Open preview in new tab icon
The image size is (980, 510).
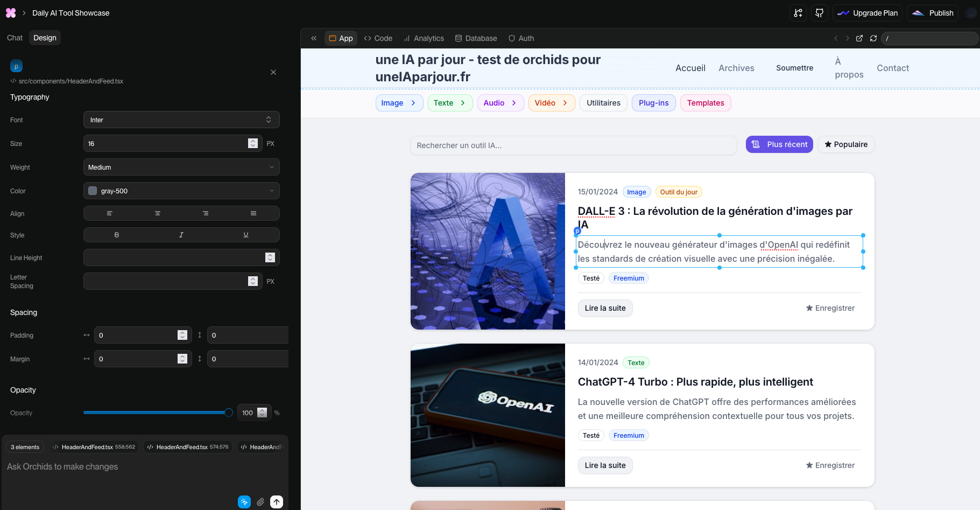(859, 38)
